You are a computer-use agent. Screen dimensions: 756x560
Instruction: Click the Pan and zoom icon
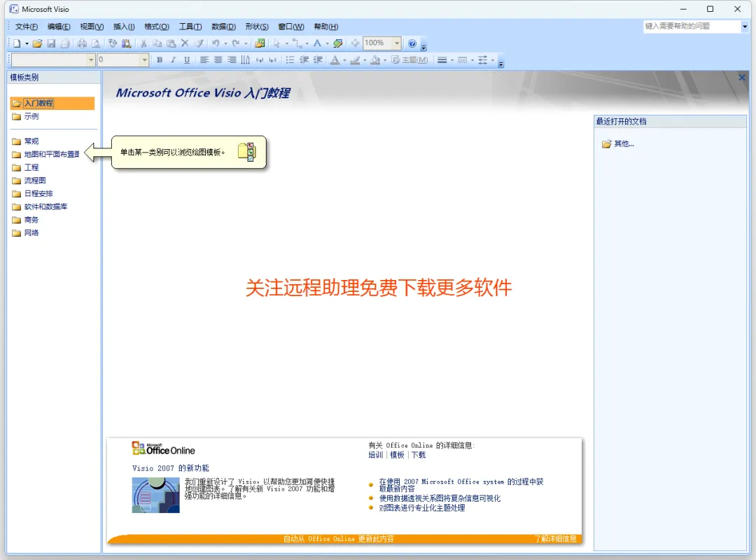pos(355,43)
